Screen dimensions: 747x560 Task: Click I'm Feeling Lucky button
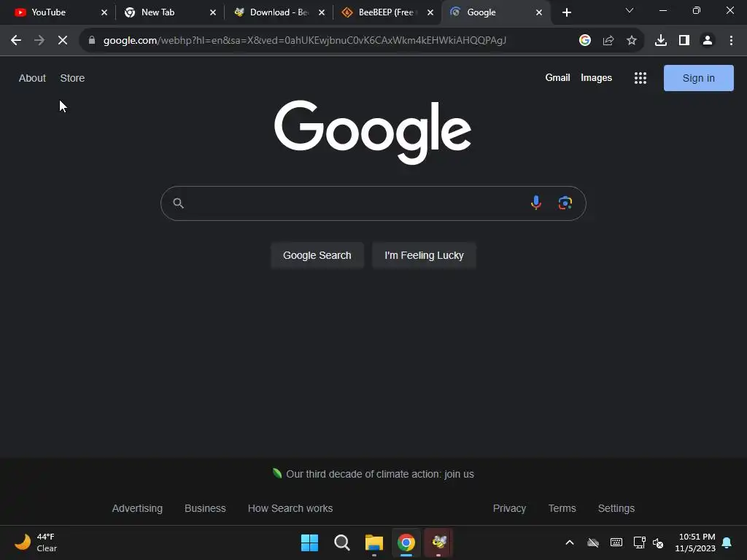(424, 255)
